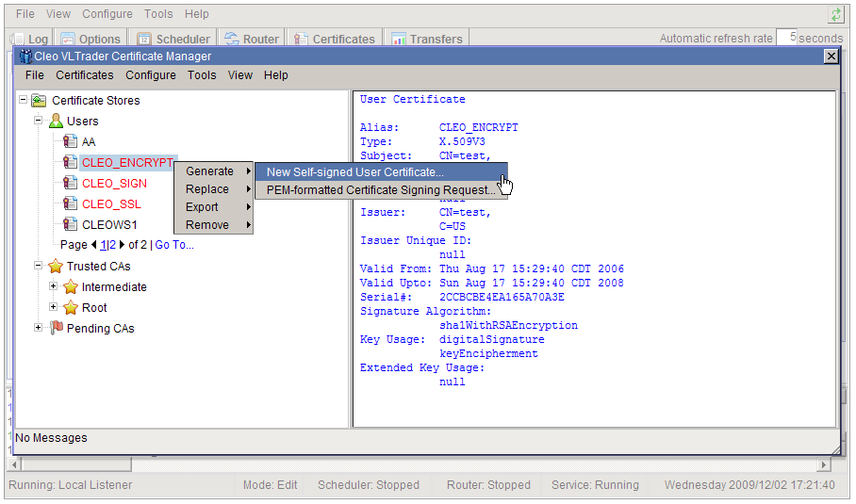The image size is (856, 504).
Task: Click the Certificate Stores root icon
Action: 39,101
